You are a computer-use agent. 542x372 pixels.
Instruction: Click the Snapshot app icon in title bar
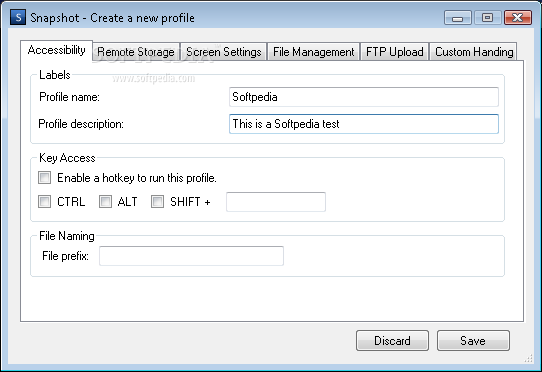[x=18, y=17]
